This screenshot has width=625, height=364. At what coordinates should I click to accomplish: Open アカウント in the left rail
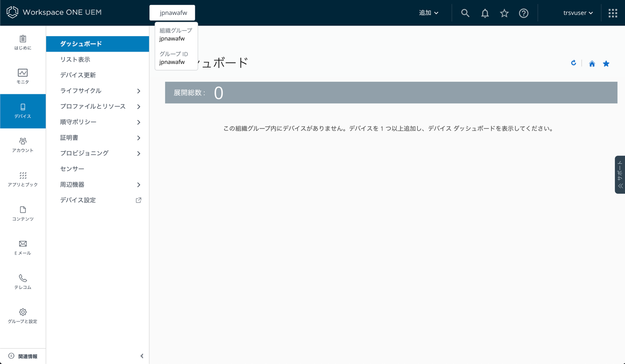pos(23,145)
